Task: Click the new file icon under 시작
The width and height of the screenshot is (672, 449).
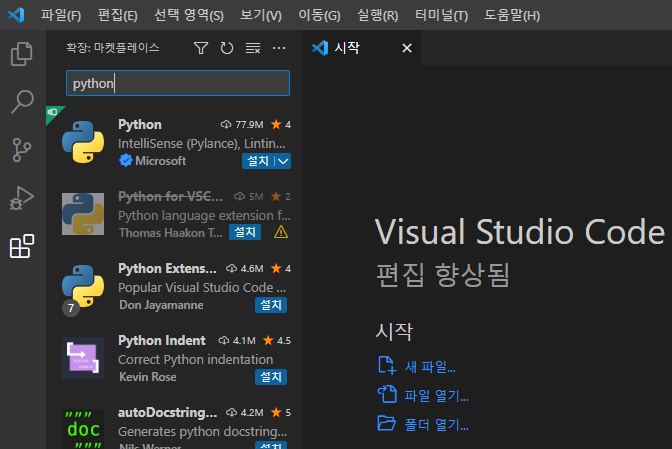Action: click(x=387, y=365)
